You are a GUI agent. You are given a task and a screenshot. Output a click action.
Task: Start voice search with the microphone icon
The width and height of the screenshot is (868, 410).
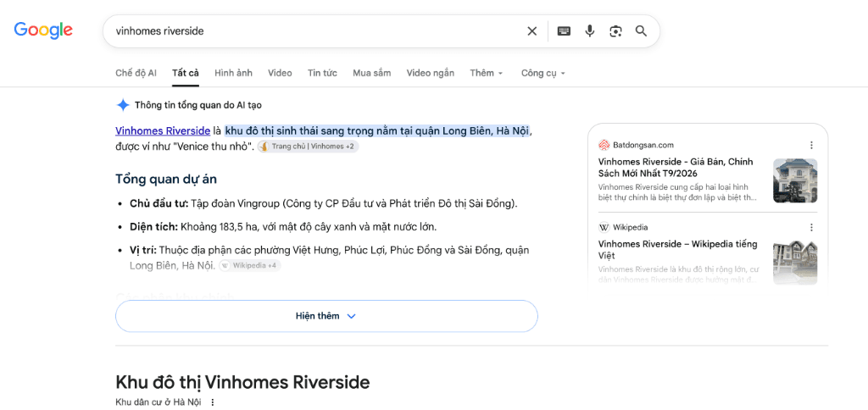point(590,31)
